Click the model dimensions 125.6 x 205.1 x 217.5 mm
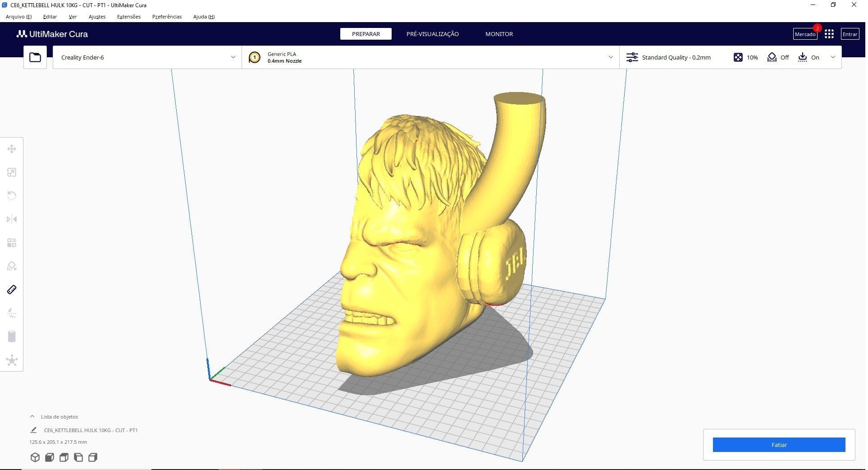The image size is (868, 470). pyautogui.click(x=58, y=442)
